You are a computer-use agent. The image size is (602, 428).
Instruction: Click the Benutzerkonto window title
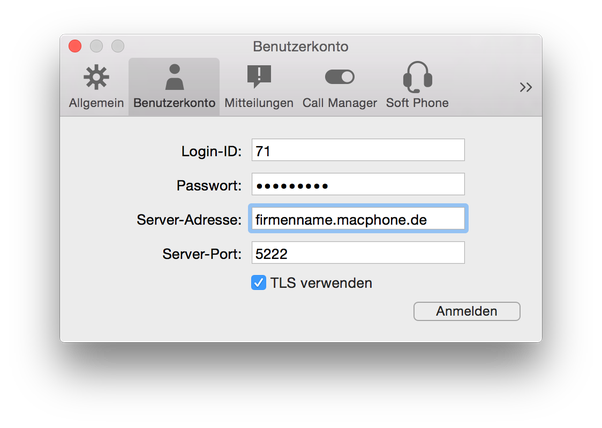pyautogui.click(x=301, y=46)
